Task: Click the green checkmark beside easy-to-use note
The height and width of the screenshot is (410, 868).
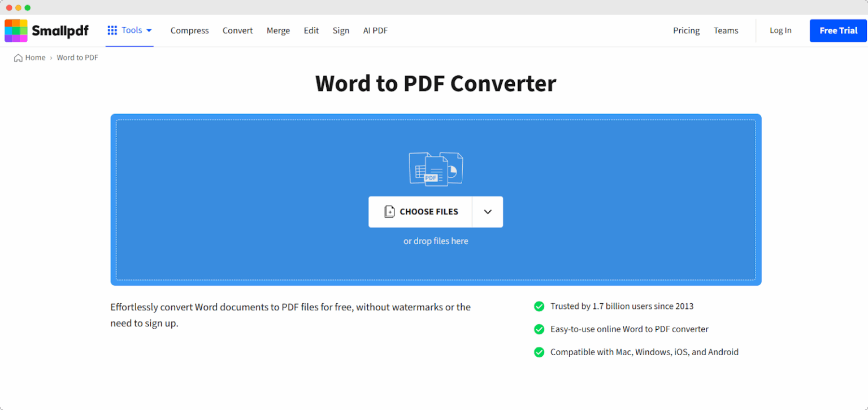Action: [x=539, y=329]
